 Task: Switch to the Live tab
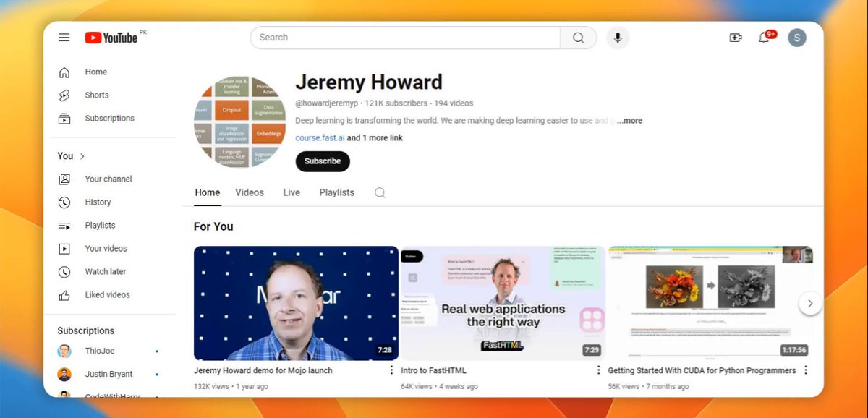click(x=292, y=192)
